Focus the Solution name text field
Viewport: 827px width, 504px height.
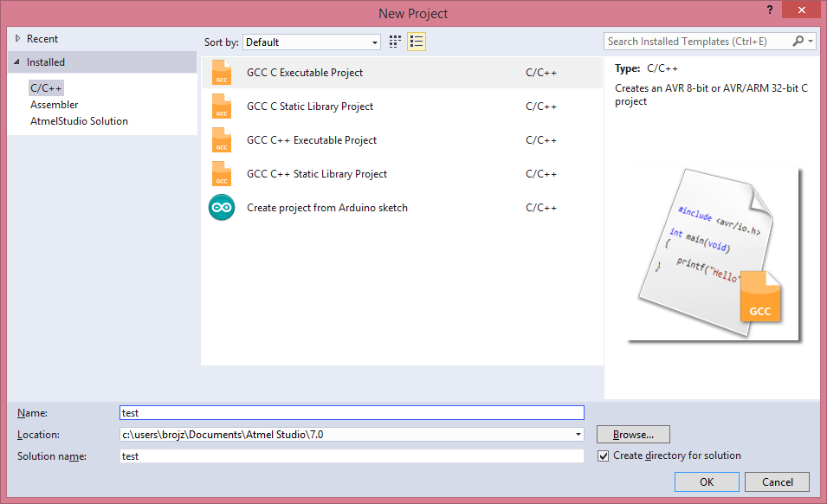tap(352, 456)
